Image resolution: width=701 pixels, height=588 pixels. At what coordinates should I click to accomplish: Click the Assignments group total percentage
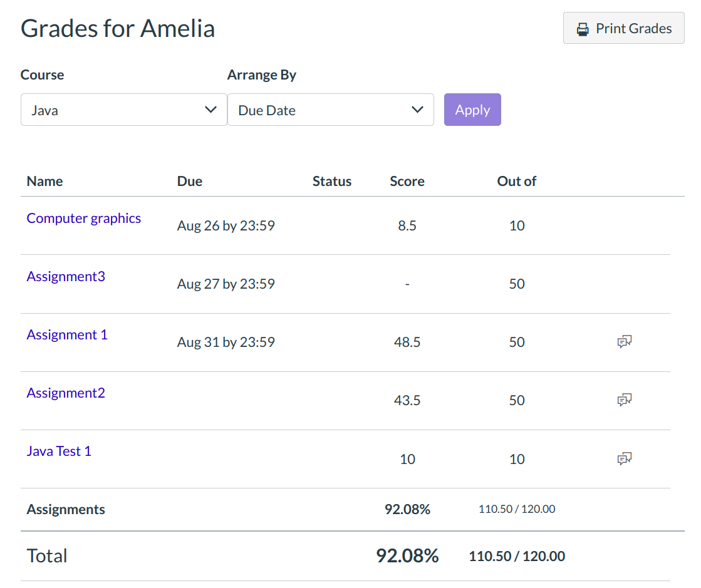[x=407, y=509]
